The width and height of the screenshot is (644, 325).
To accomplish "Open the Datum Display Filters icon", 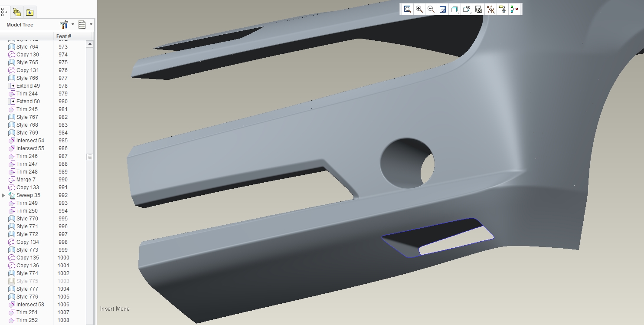I will tap(491, 9).
